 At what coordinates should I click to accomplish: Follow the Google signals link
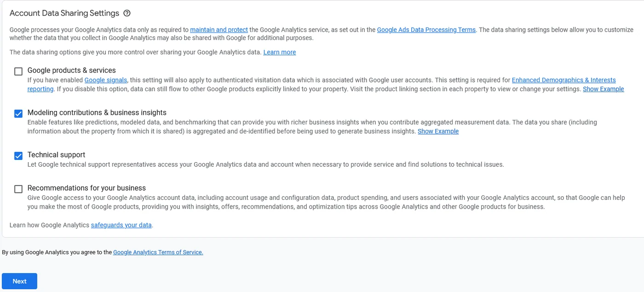[106, 80]
